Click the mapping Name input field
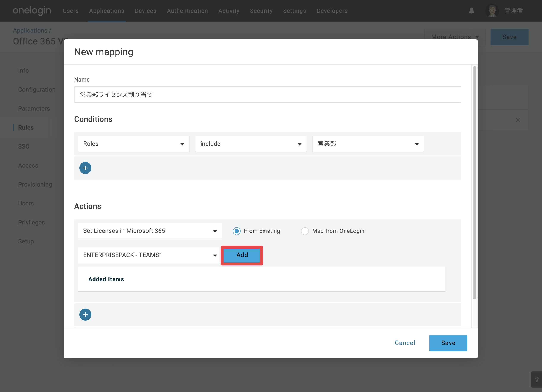Screen dimensions: 542x392 coord(267,95)
